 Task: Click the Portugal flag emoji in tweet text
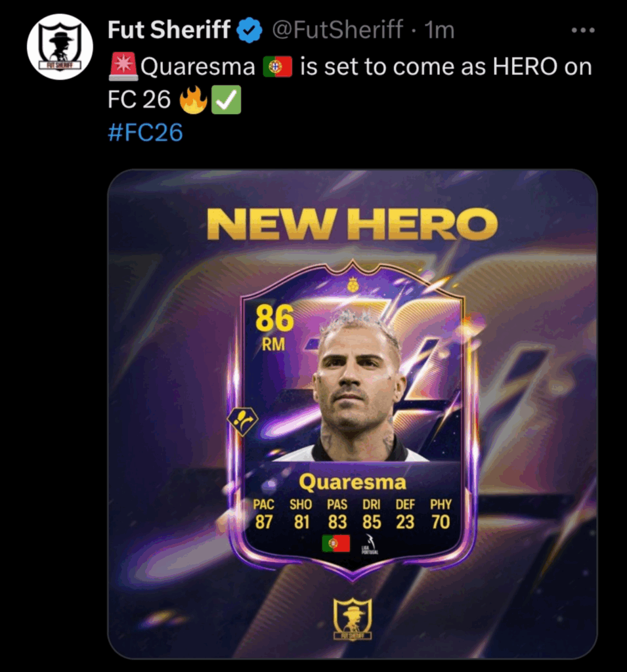pos(278,67)
